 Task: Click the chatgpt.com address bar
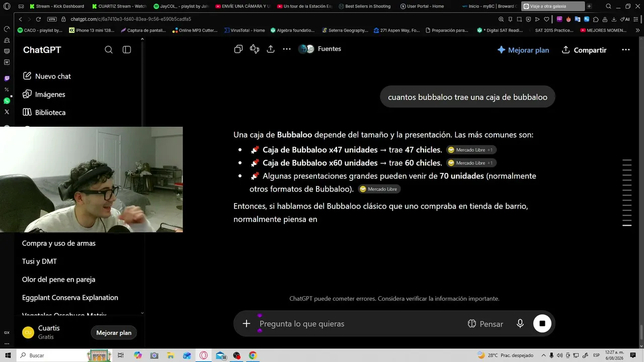131,19
